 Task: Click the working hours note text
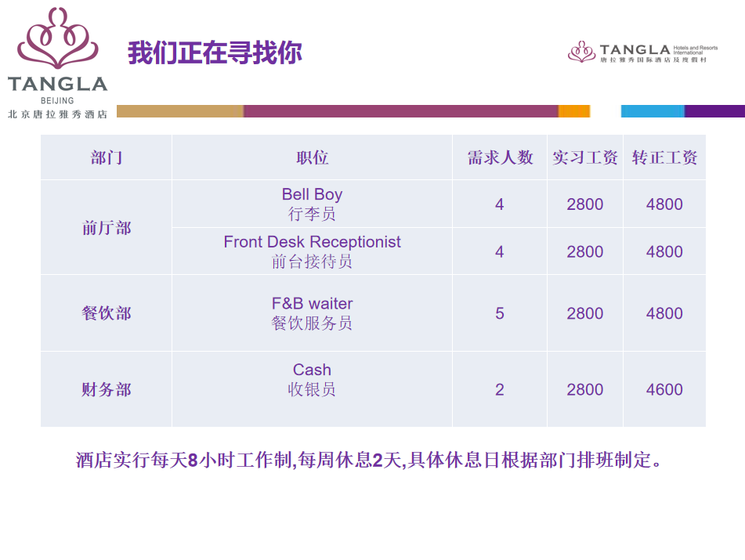pos(369,460)
